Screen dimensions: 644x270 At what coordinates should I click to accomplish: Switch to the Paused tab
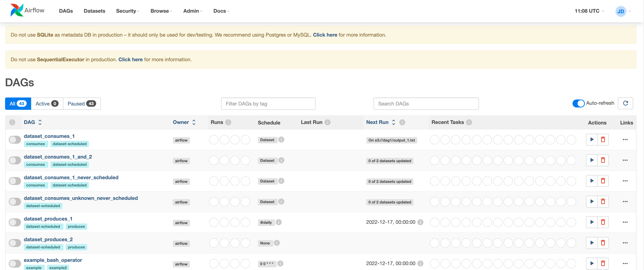point(82,103)
